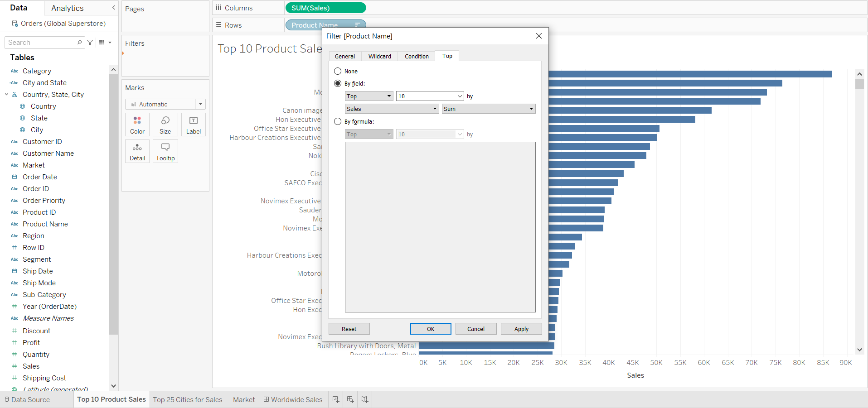
Task: Click the search magnifier icon in Data pane
Action: coord(80,43)
